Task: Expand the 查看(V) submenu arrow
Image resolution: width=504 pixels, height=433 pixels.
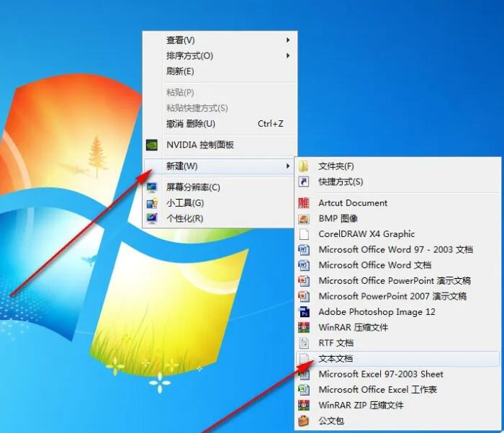Action: coord(289,40)
